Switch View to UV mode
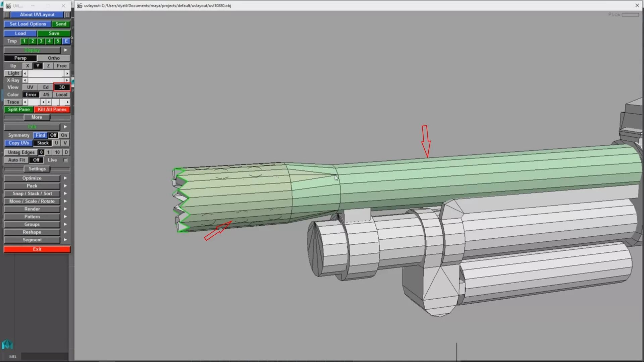This screenshot has height=362, width=644. (30, 87)
